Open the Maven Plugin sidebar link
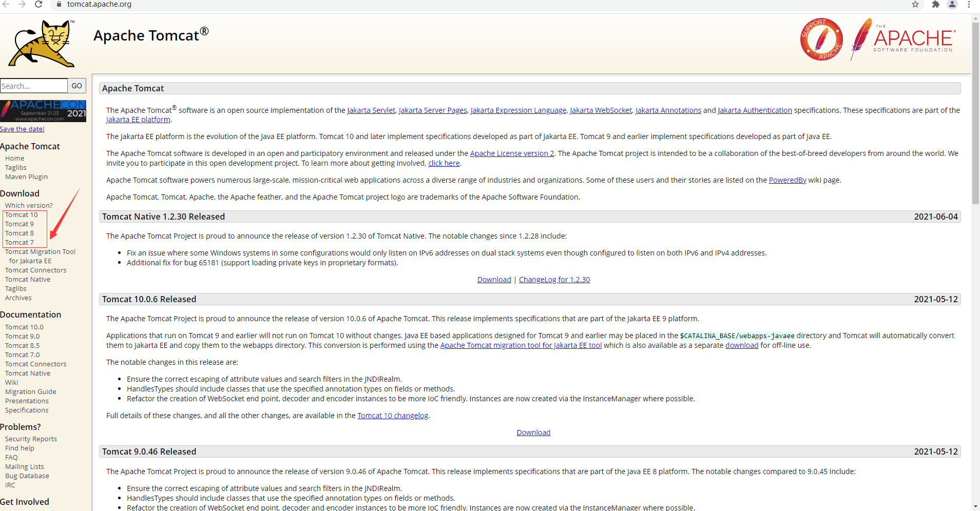 (27, 177)
